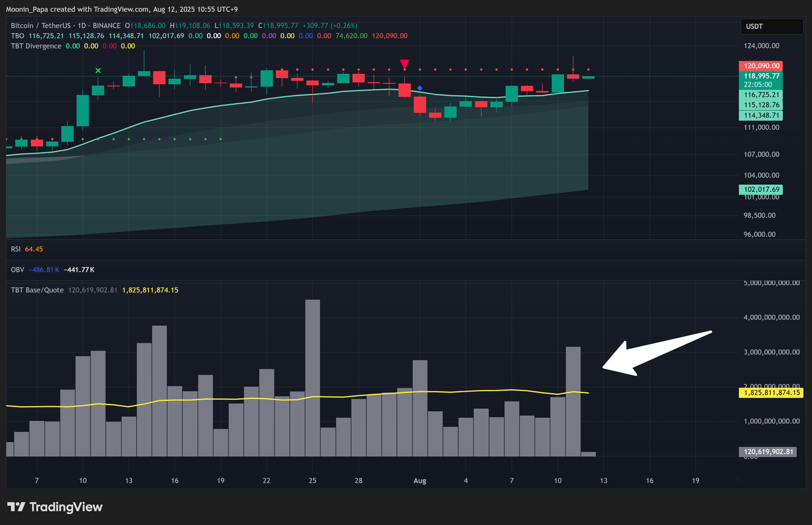Click the red 120,090.00 alert price flag
The image size is (812, 525).
point(760,67)
